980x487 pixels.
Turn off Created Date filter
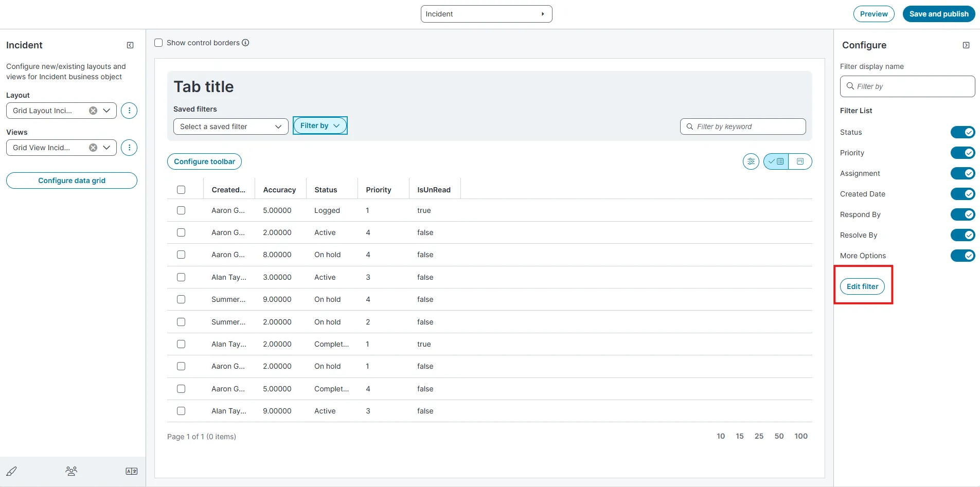pyautogui.click(x=963, y=194)
